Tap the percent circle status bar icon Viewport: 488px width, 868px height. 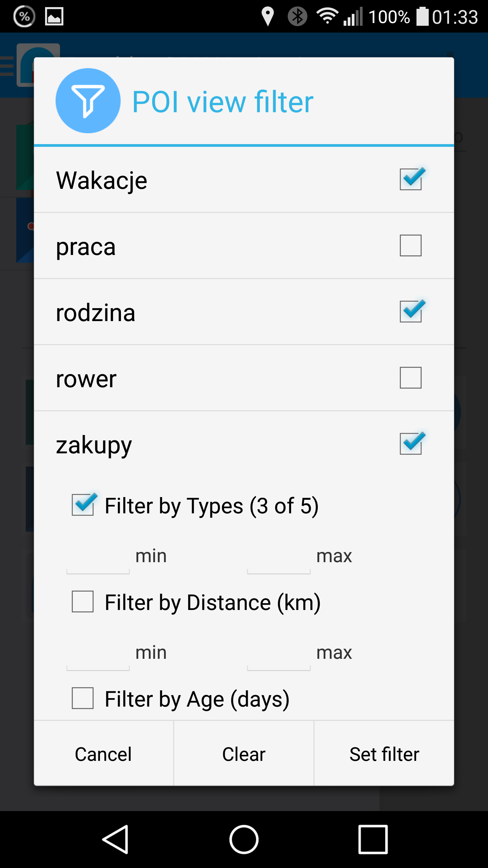[x=24, y=17]
